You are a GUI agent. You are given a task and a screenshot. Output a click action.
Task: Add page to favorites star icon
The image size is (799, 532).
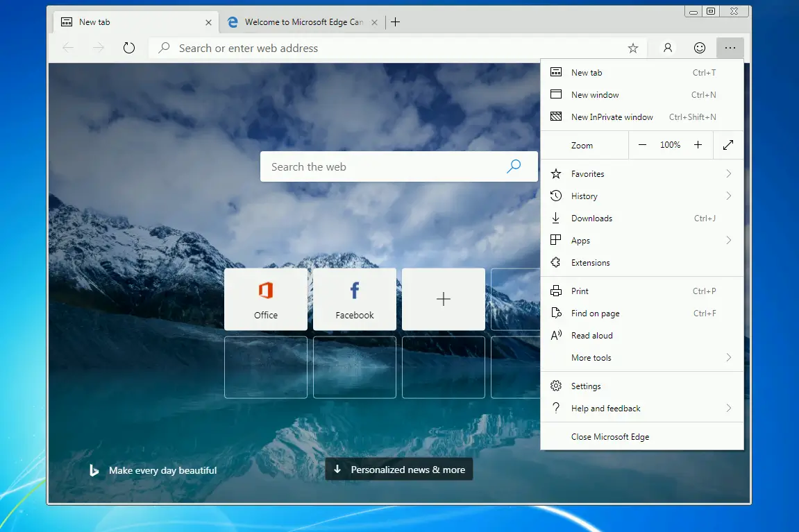[633, 48]
